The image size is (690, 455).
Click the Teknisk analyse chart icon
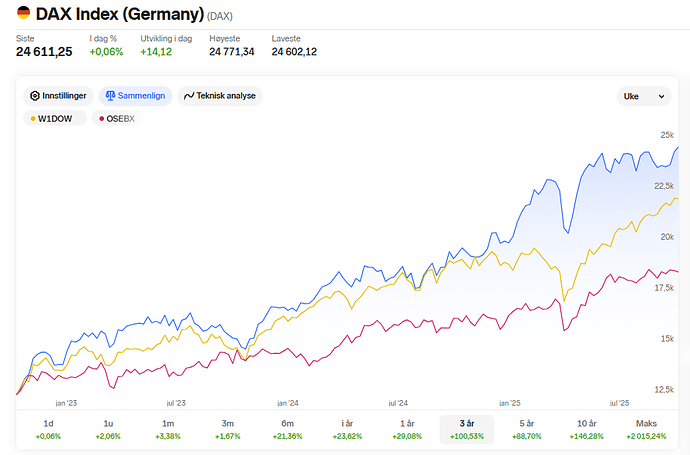189,96
